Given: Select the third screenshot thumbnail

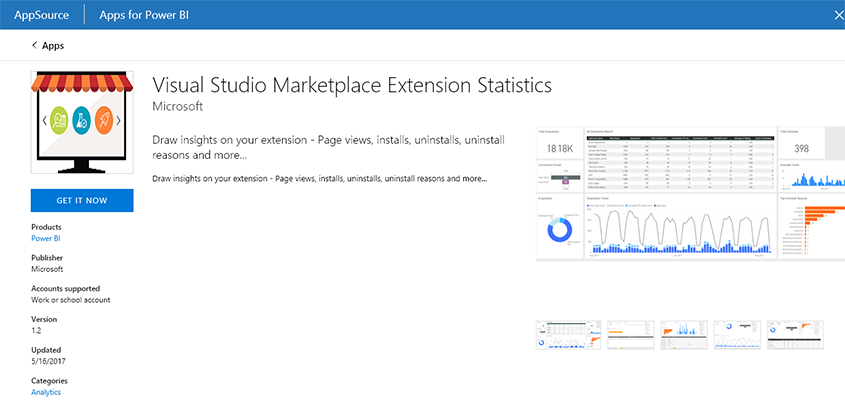Looking at the screenshot, I should (x=684, y=335).
